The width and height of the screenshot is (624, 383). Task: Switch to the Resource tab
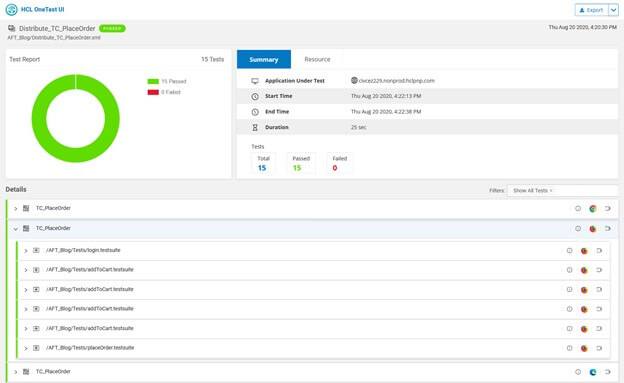click(317, 59)
